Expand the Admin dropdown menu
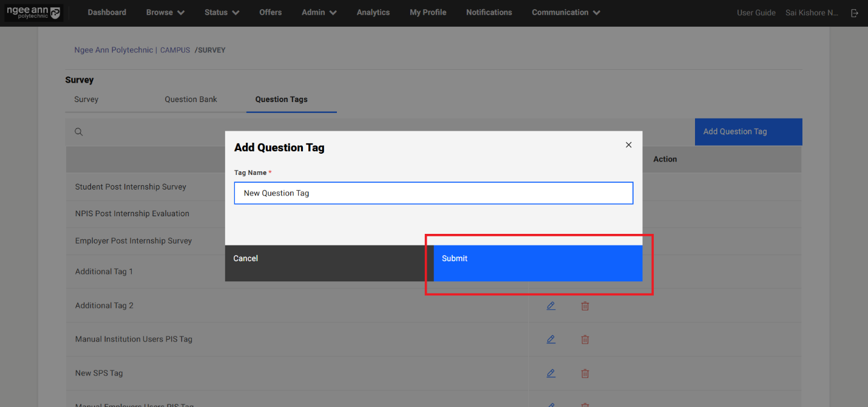 pos(319,13)
